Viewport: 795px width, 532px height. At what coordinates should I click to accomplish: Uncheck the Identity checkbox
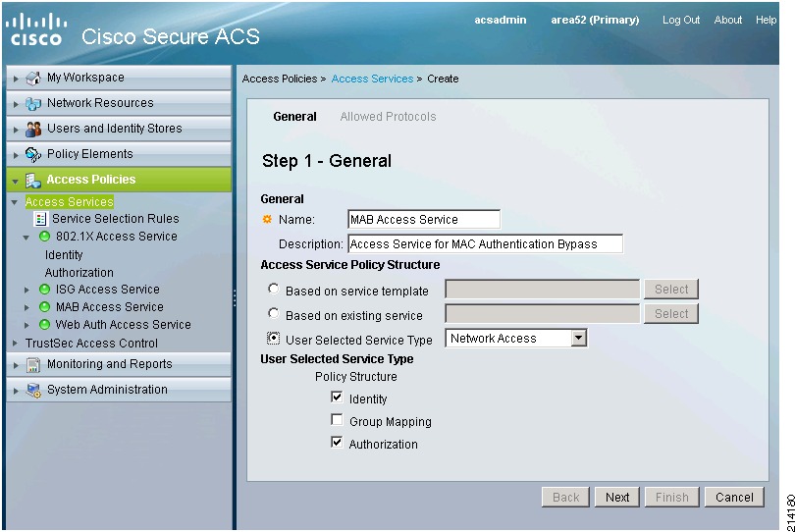[337, 398]
